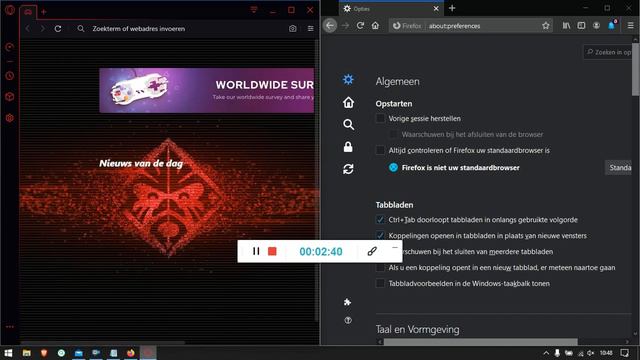Click the recorder link icon
This screenshot has height=360, width=640.
(x=372, y=251)
